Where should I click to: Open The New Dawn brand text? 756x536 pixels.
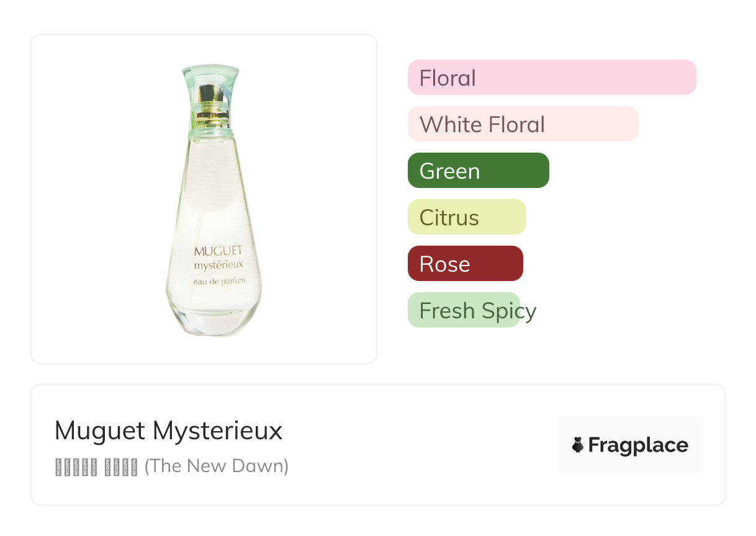coord(217,466)
